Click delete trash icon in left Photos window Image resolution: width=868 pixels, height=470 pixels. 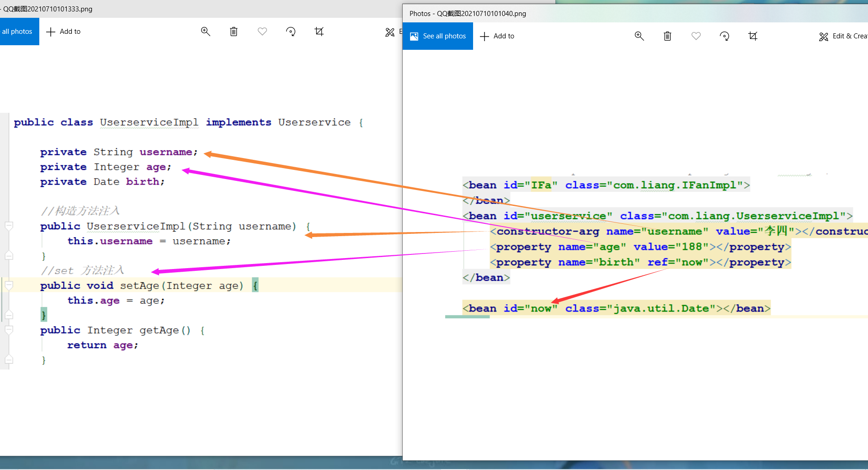tap(234, 32)
